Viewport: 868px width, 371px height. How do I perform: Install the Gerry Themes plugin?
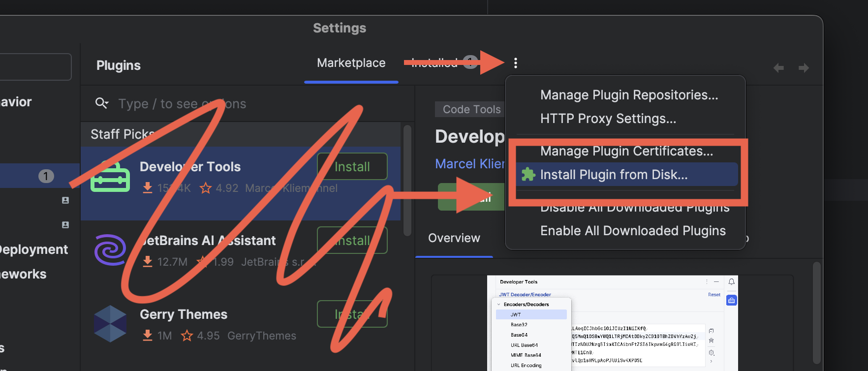(352, 314)
